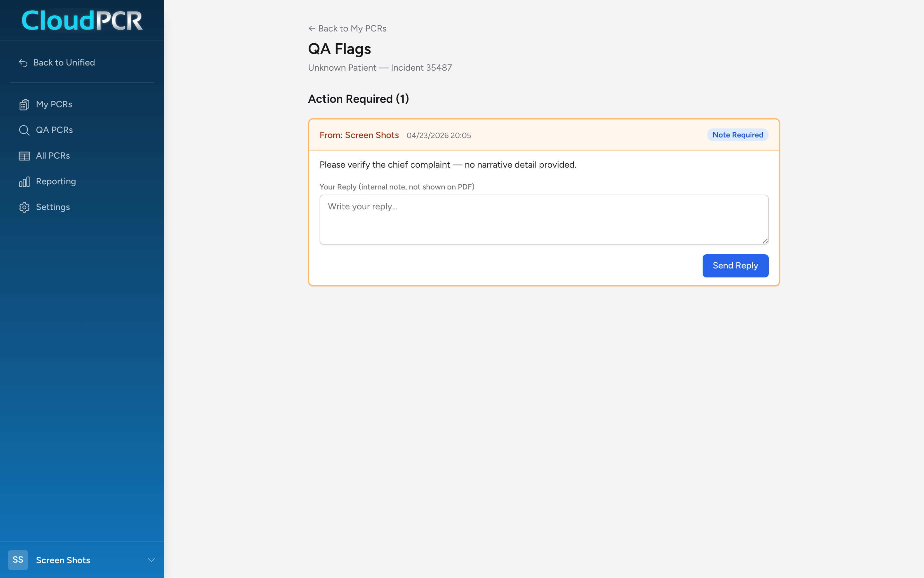The image size is (924, 578).
Task: Click the All PCRs table icon
Action: (24, 156)
